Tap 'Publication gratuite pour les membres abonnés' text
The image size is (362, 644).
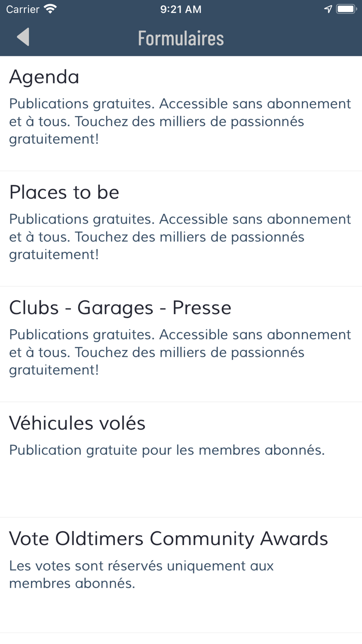pyautogui.click(x=167, y=450)
